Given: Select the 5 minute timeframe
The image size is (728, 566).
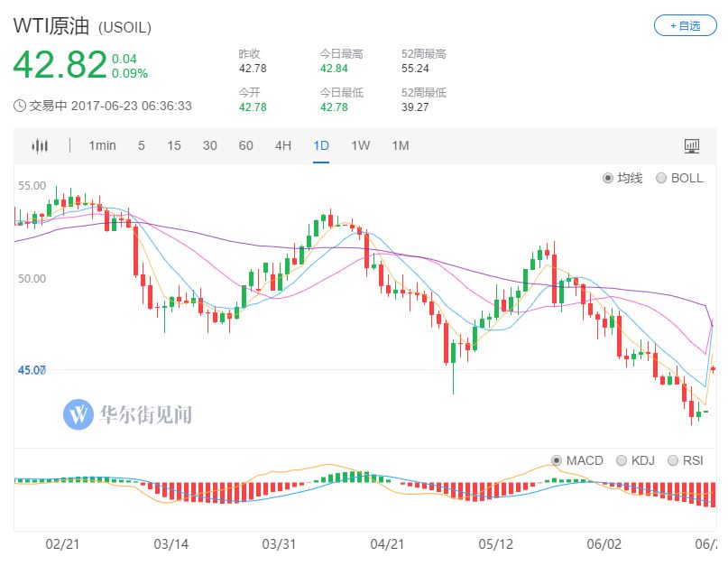Looking at the screenshot, I should click(x=142, y=145).
